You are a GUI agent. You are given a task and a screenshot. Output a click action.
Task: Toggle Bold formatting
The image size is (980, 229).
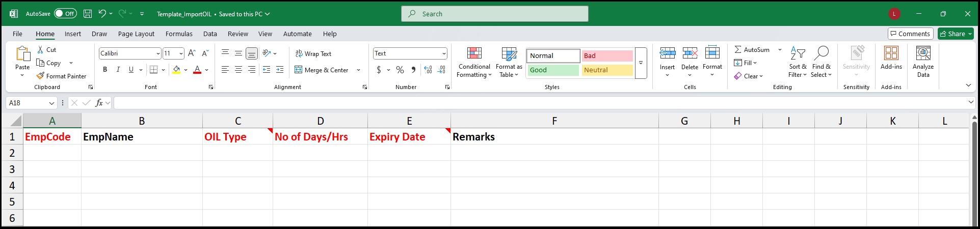pyautogui.click(x=105, y=70)
